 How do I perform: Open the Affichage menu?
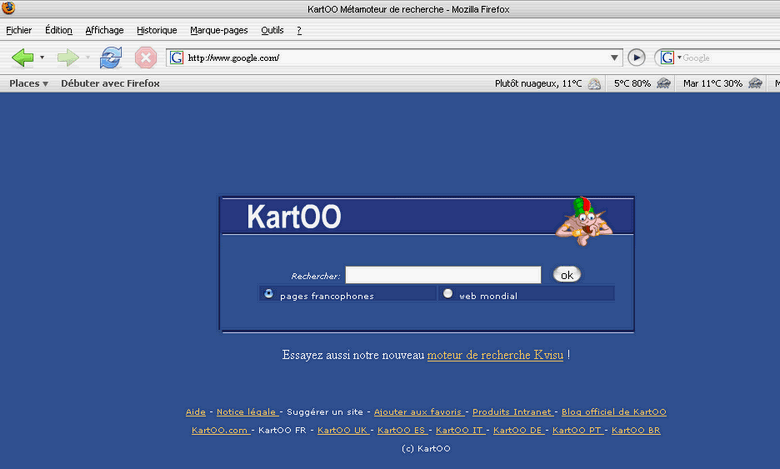(104, 30)
